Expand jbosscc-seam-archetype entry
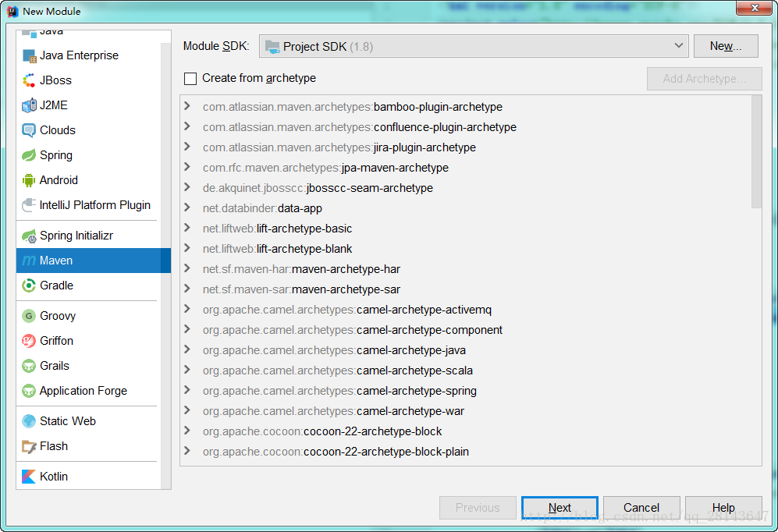The width and height of the screenshot is (778, 532). click(x=187, y=187)
